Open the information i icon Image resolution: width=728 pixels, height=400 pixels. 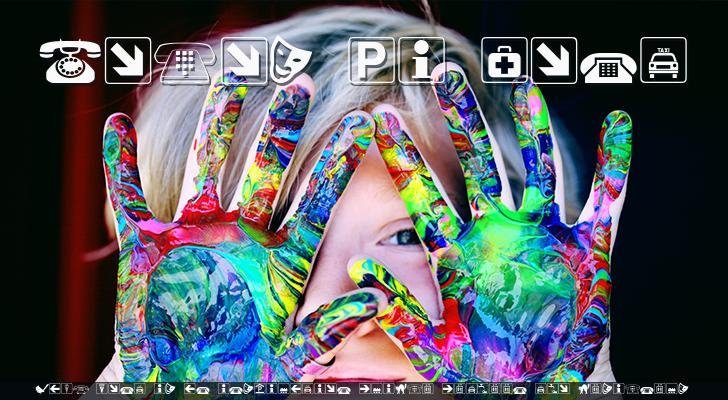coord(421,60)
